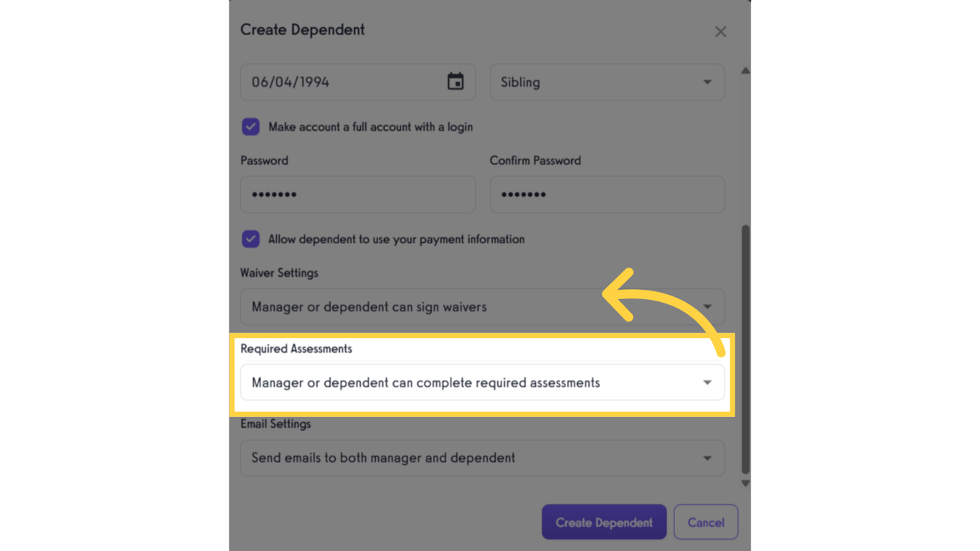The width and height of the screenshot is (980, 551).
Task: Click the chevron on the Sibling selector
Action: pyautogui.click(x=707, y=82)
